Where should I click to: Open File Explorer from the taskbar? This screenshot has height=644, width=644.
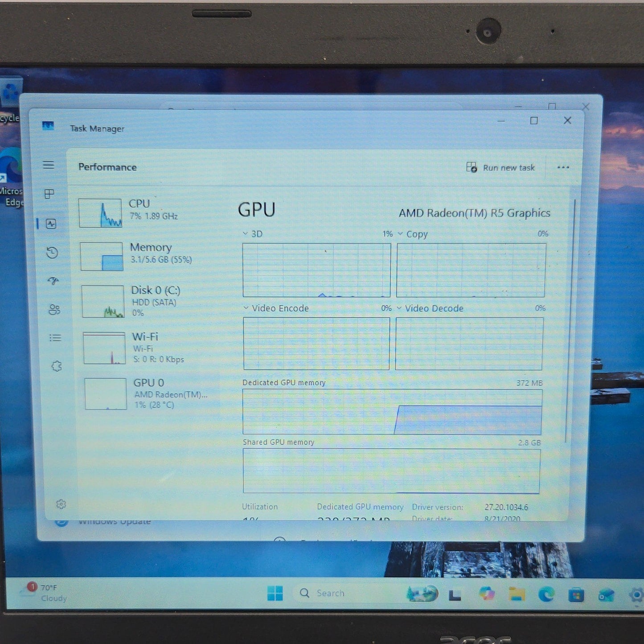pos(517,594)
